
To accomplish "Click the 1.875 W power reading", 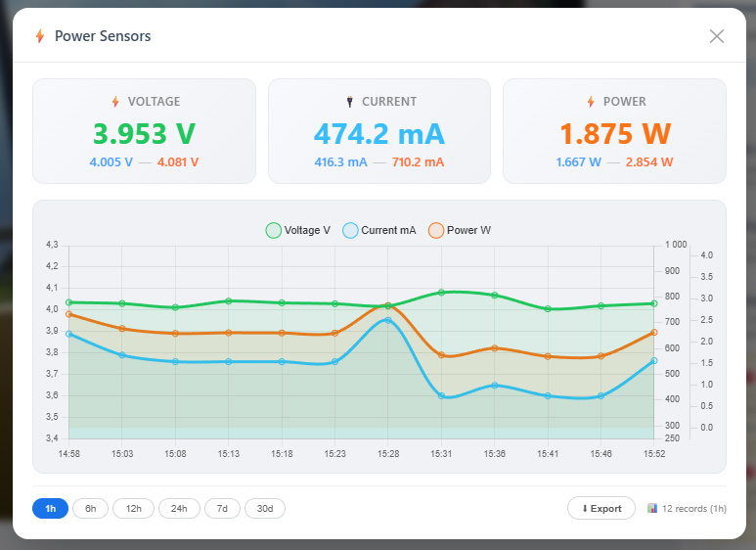I will point(615,134).
